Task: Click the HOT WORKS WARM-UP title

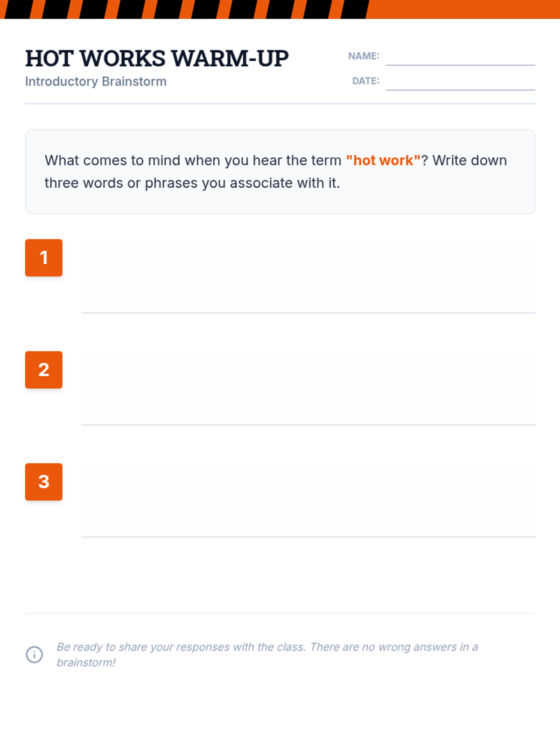Action: [157, 59]
